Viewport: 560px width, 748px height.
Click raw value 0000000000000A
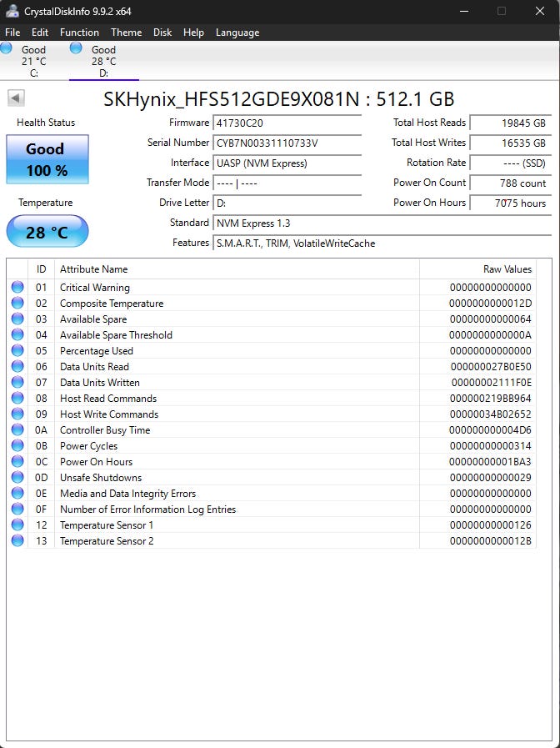point(490,335)
